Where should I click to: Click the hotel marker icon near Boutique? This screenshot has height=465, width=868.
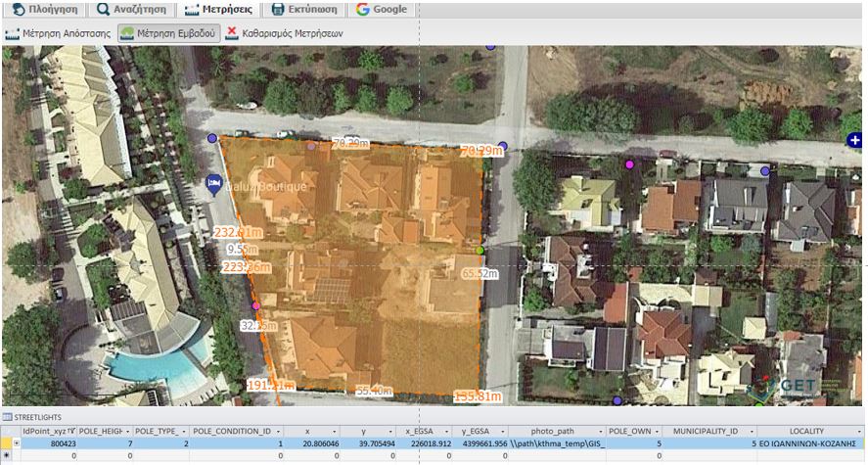(214, 184)
